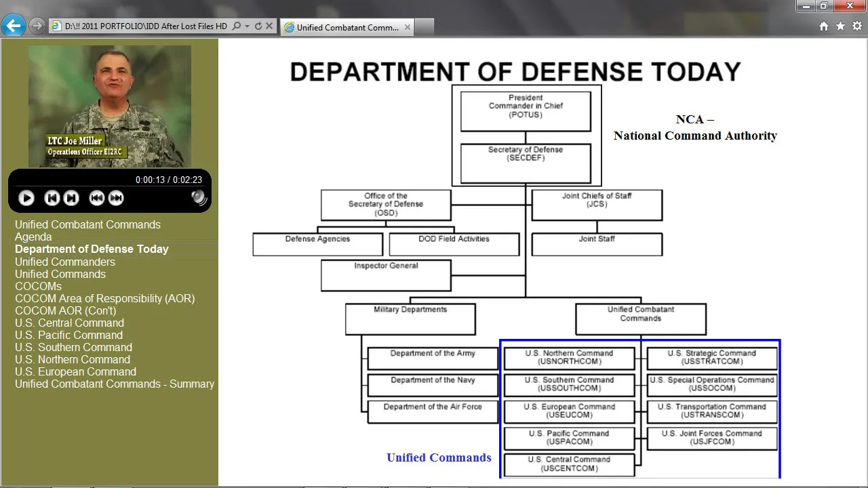Click the Secretary of Defense (SECDEF) box
868x488 pixels.
pos(526,163)
